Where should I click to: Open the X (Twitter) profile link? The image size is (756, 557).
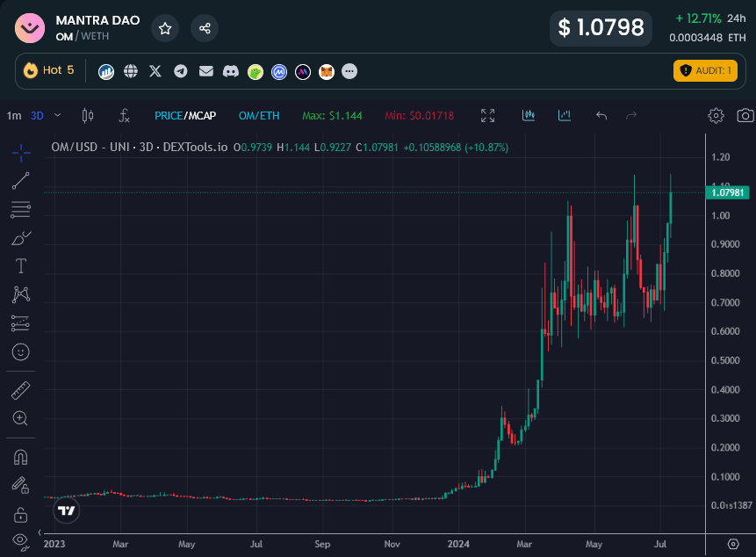[x=155, y=71]
